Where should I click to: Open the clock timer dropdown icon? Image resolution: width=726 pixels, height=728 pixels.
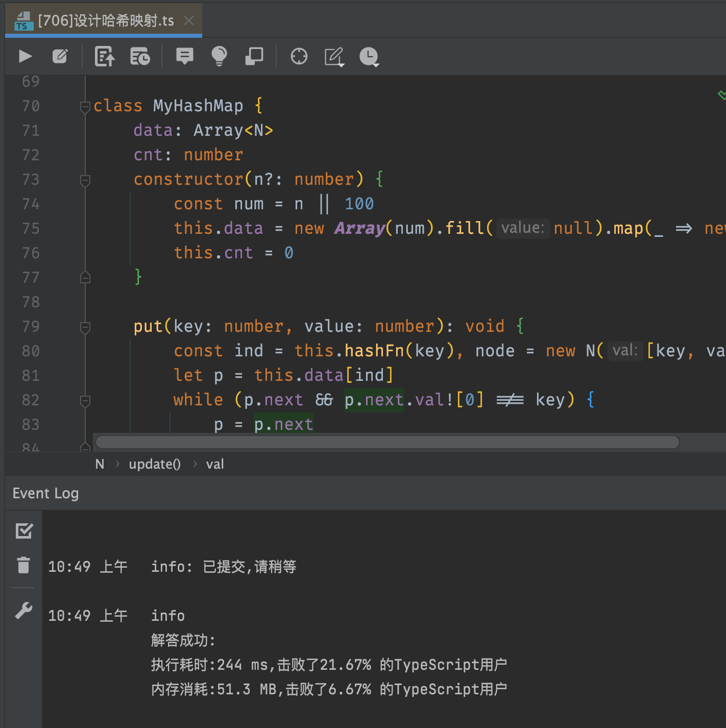(x=370, y=57)
